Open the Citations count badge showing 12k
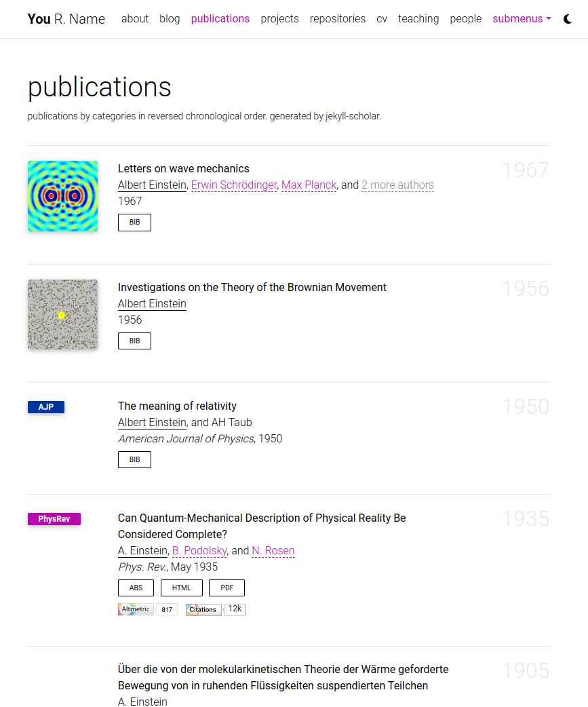 pyautogui.click(x=215, y=609)
